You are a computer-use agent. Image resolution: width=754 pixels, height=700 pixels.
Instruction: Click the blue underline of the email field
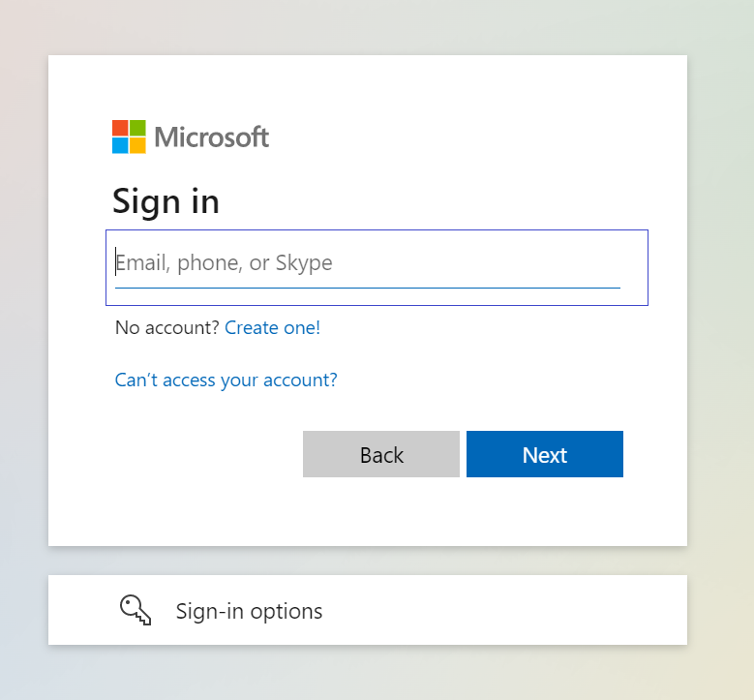pyautogui.click(x=368, y=288)
